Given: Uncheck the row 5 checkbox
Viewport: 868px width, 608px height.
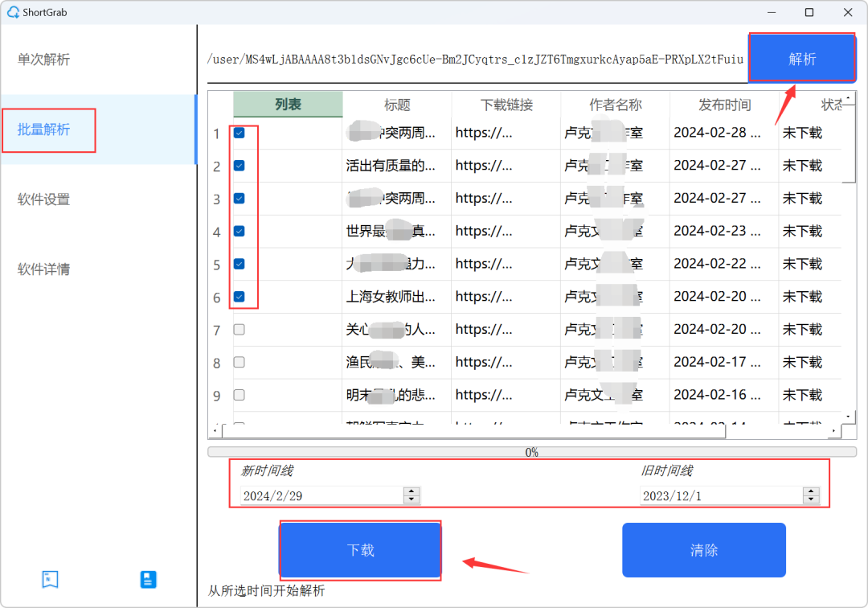Looking at the screenshot, I should (240, 264).
